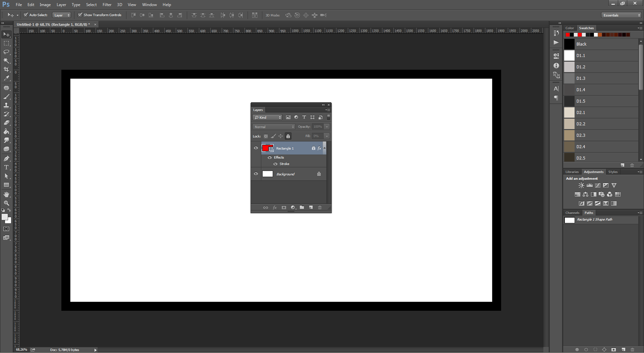Switch to the Styles tab
This screenshot has height=353, width=644.
(613, 172)
